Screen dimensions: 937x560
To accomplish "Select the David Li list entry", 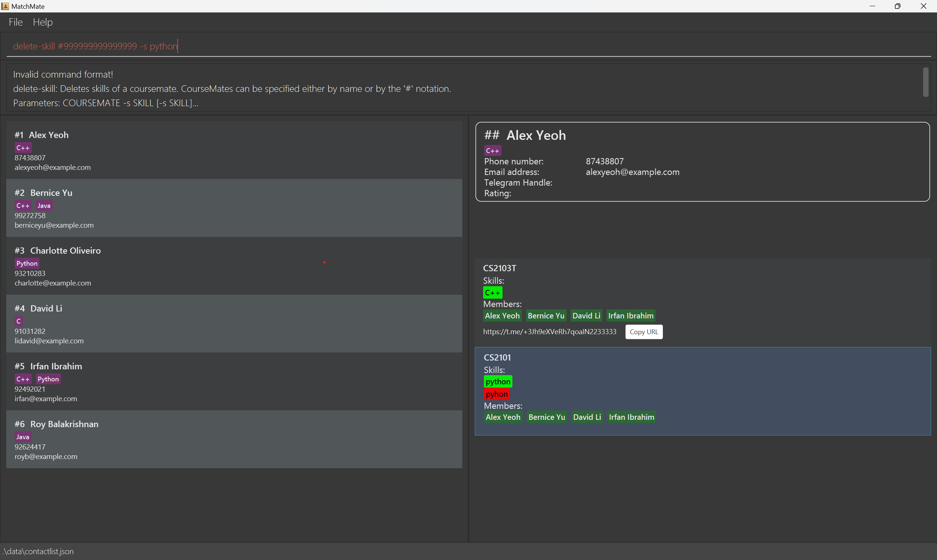I will [x=234, y=324].
